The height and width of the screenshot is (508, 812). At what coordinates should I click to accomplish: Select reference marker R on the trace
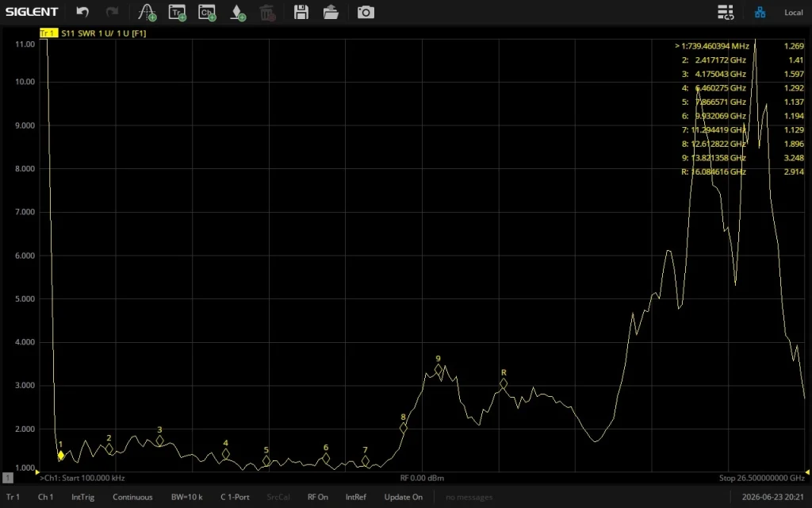coord(504,383)
